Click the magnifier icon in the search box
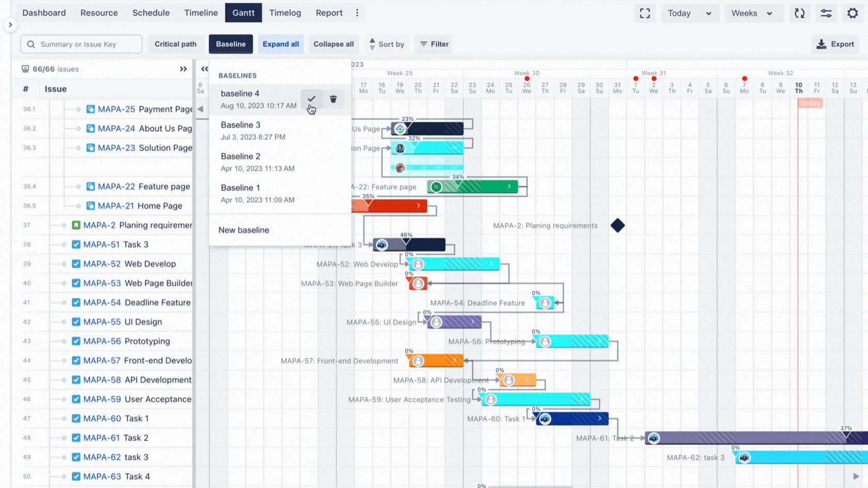The image size is (868, 488). pos(31,44)
